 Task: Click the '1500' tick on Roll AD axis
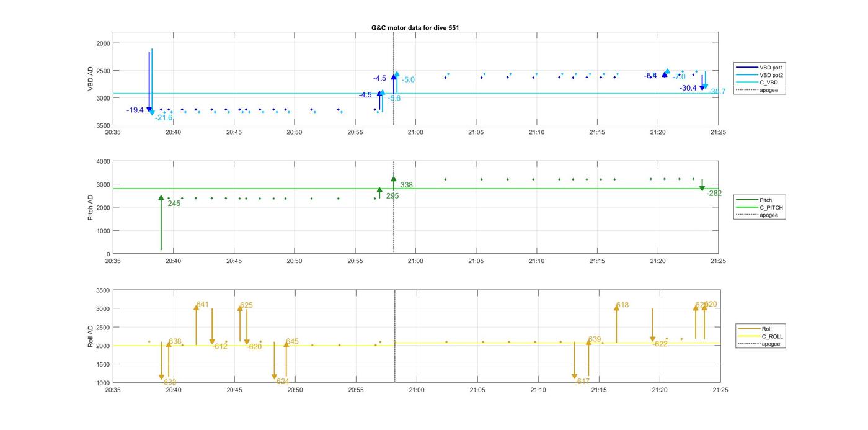point(103,364)
